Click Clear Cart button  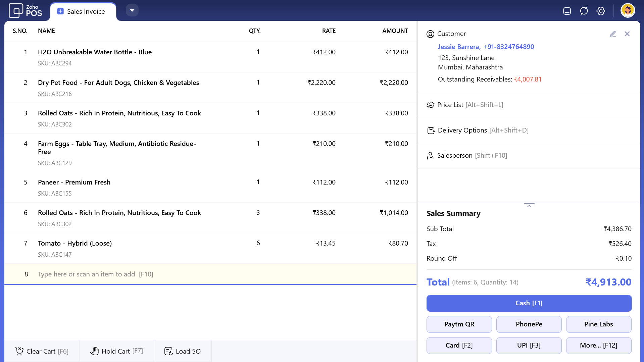42,351
